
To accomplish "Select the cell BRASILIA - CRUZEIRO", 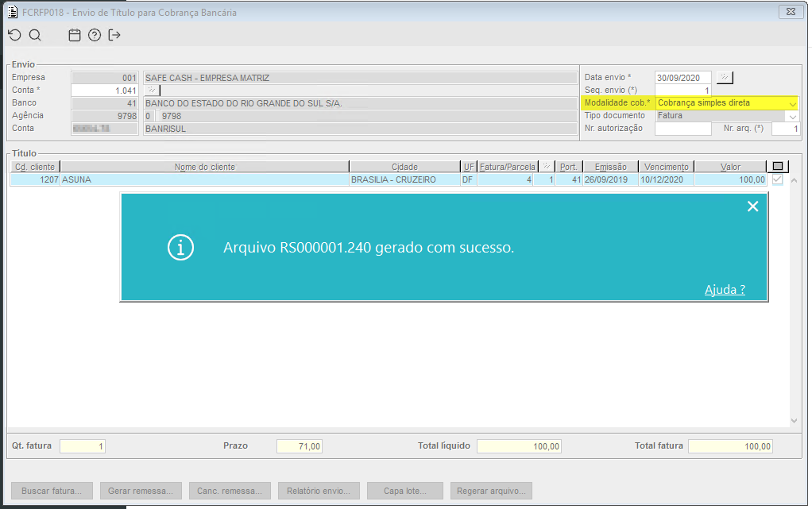I will tap(405, 179).
